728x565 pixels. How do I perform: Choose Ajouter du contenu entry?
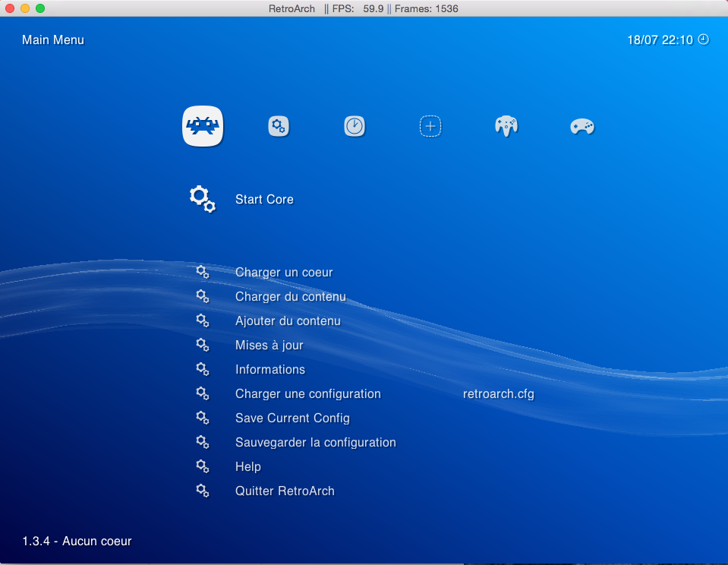[x=288, y=320]
